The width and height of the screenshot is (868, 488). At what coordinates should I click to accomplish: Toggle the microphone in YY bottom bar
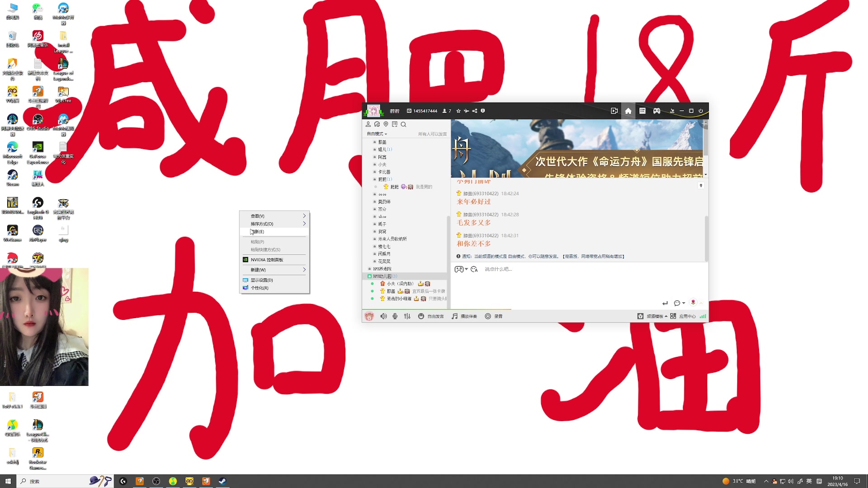point(395,316)
